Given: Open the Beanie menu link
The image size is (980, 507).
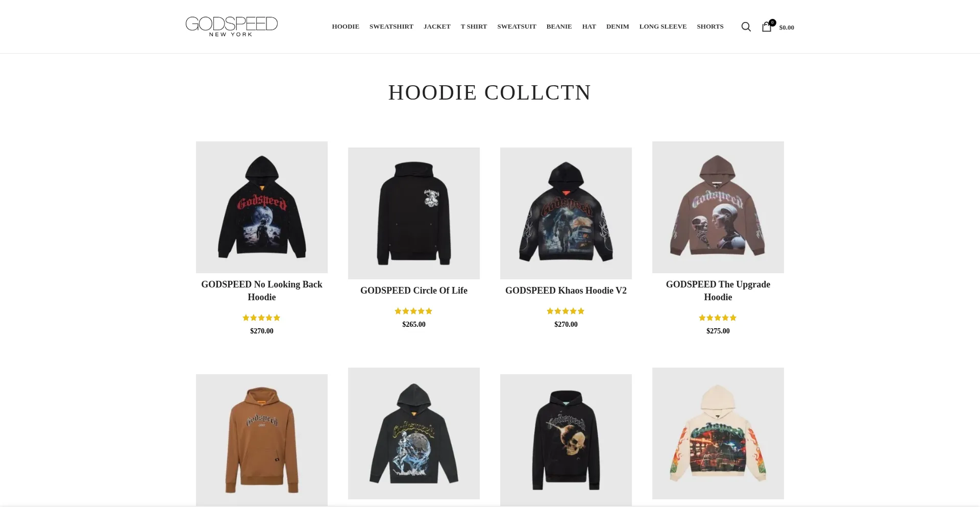Looking at the screenshot, I should (x=559, y=27).
